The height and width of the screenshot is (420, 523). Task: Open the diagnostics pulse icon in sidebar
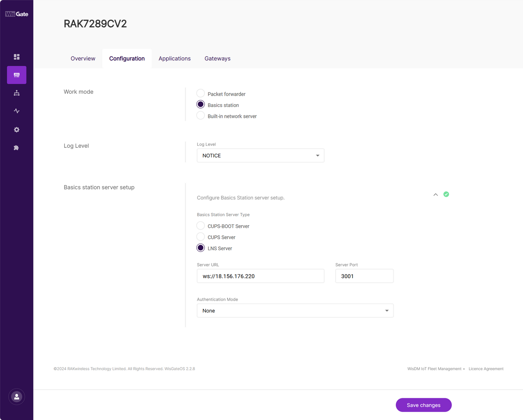point(17,111)
